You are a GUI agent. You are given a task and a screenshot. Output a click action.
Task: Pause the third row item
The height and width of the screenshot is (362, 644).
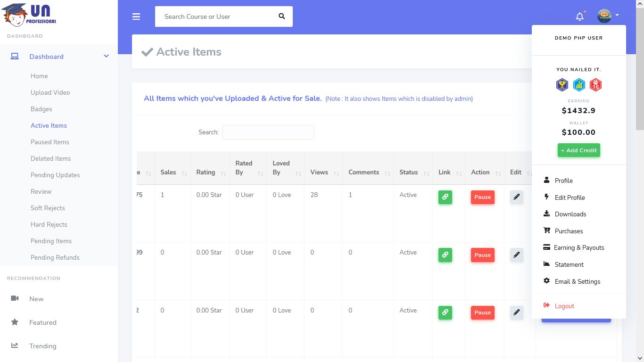[482, 313]
